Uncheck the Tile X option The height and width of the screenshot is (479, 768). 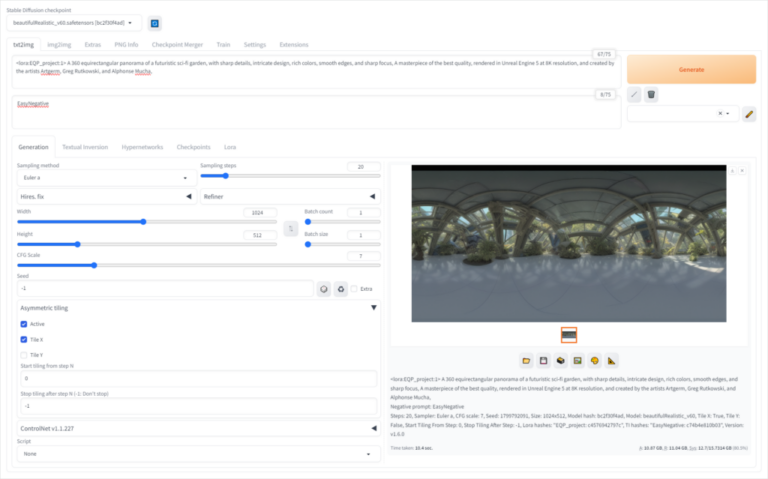(24, 339)
